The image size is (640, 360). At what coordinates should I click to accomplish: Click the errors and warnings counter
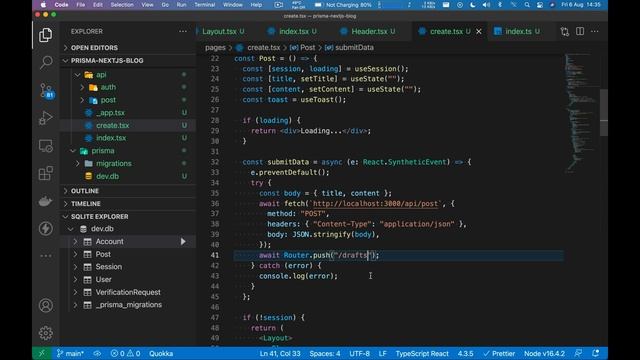coord(125,353)
